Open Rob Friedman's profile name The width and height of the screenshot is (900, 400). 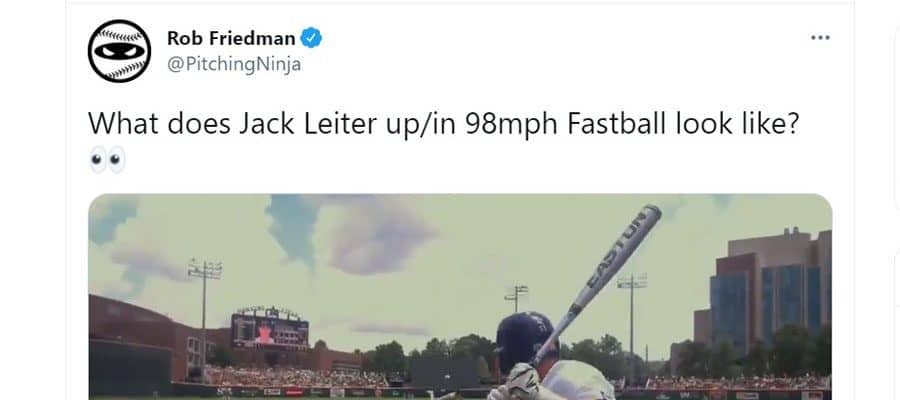coord(231,38)
